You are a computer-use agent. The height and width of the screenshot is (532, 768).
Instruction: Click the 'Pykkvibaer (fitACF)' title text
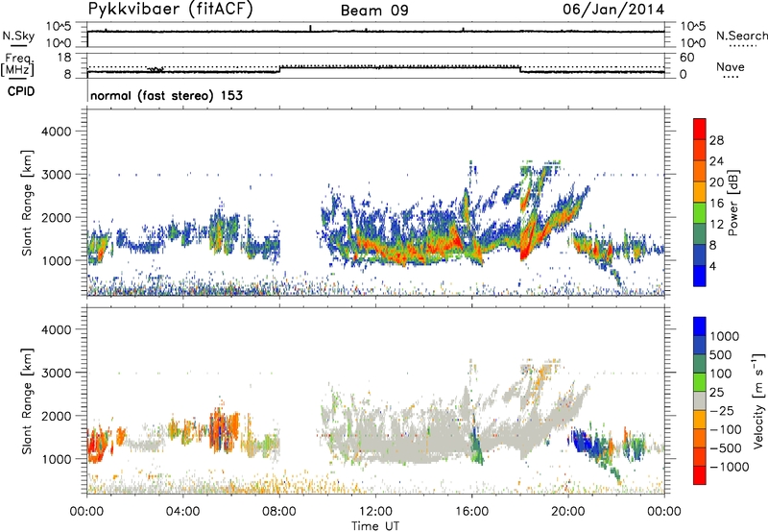click(170, 10)
